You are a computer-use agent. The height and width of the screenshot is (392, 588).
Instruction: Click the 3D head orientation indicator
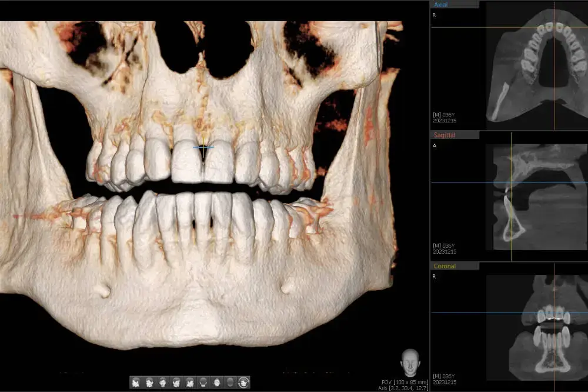point(410,363)
